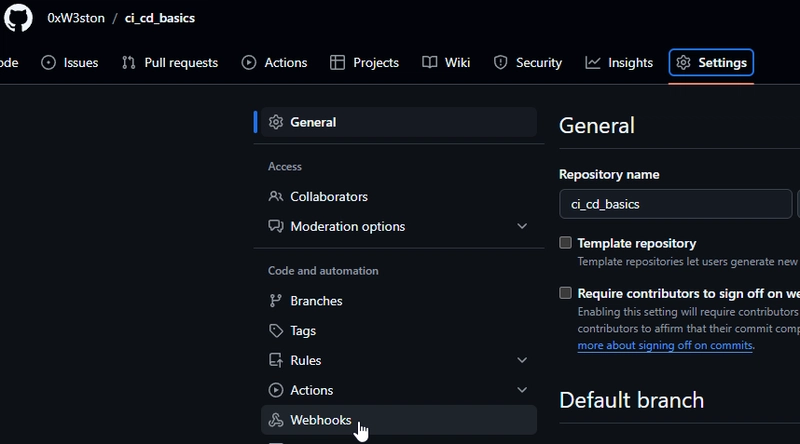Expand Moderation options chevron
Image resolution: width=800 pixels, height=444 pixels.
[x=521, y=227]
